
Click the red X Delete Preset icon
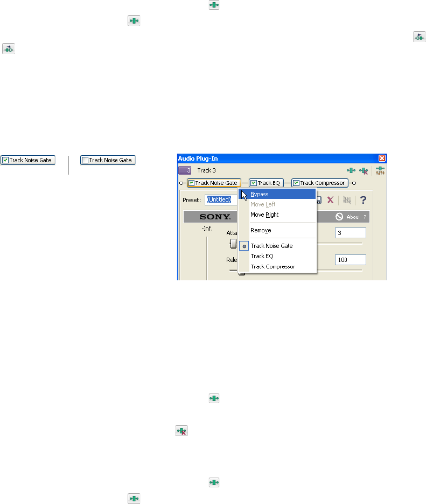click(x=330, y=200)
